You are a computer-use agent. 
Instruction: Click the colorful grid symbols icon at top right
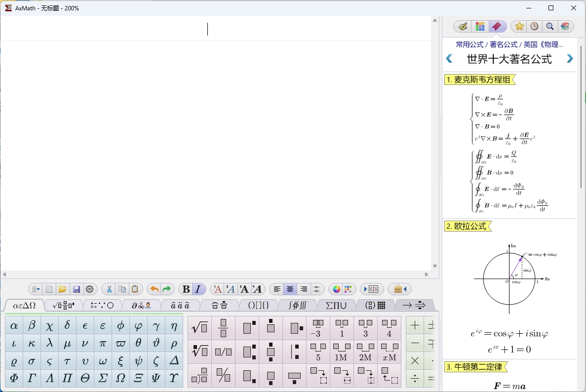pyautogui.click(x=480, y=26)
